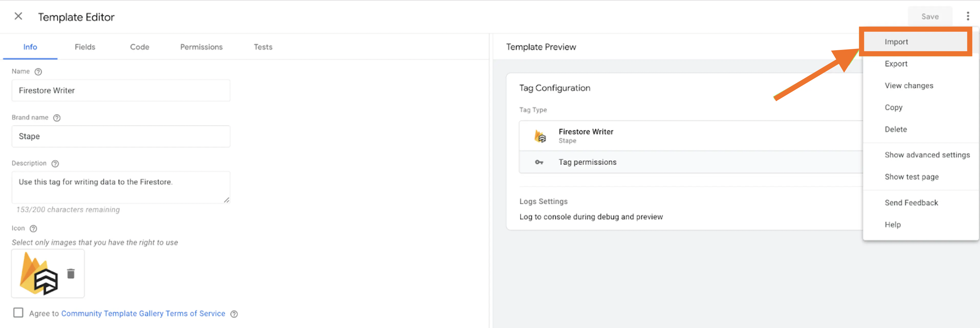
Task: Click the key icon for Tag permissions
Action: tap(539, 162)
